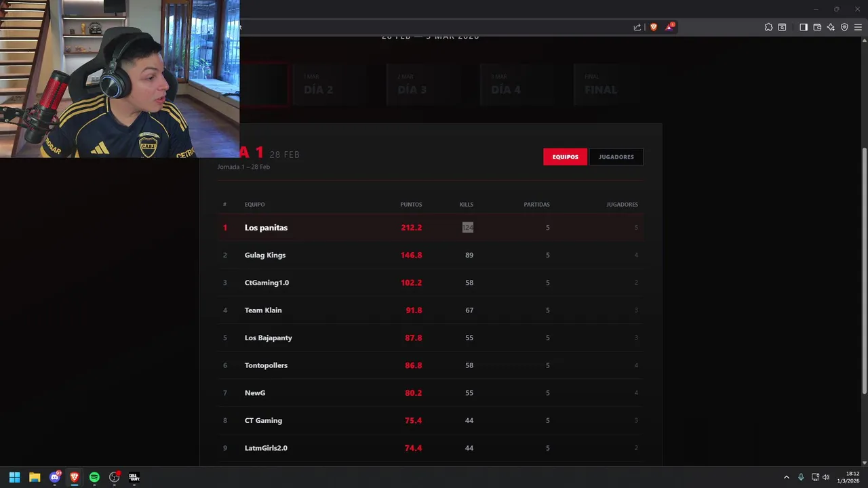The width and height of the screenshot is (868, 488).
Task: Show hidden system tray icons
Action: (x=787, y=477)
